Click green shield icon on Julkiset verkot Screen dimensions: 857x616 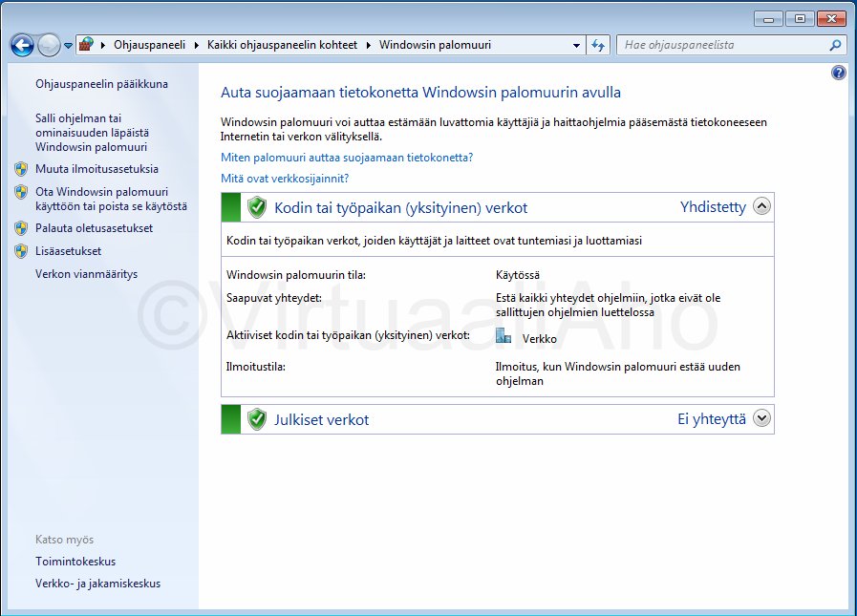point(256,419)
